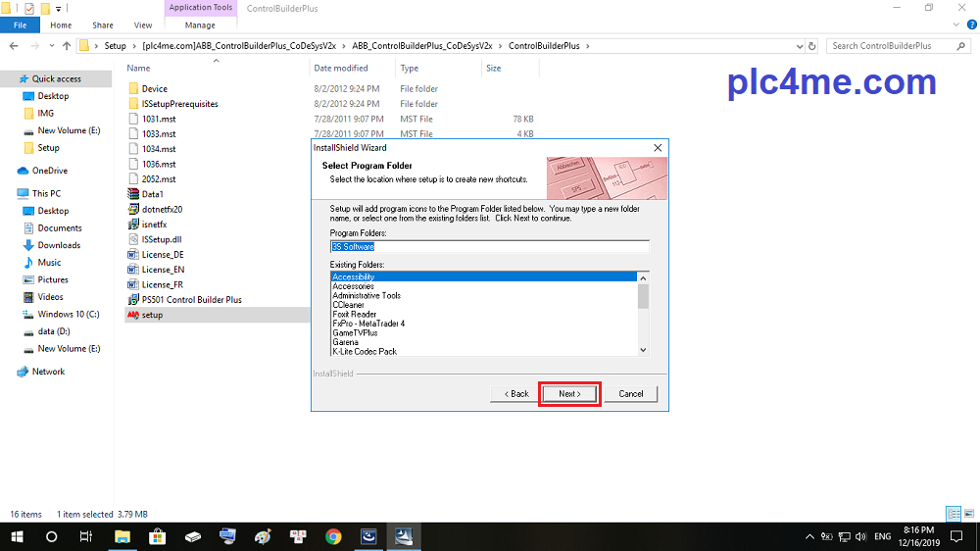Viewport: 980px width, 551px height.
Task: Click ControlBuilderPlus breadcrumb segment
Action: (x=544, y=46)
